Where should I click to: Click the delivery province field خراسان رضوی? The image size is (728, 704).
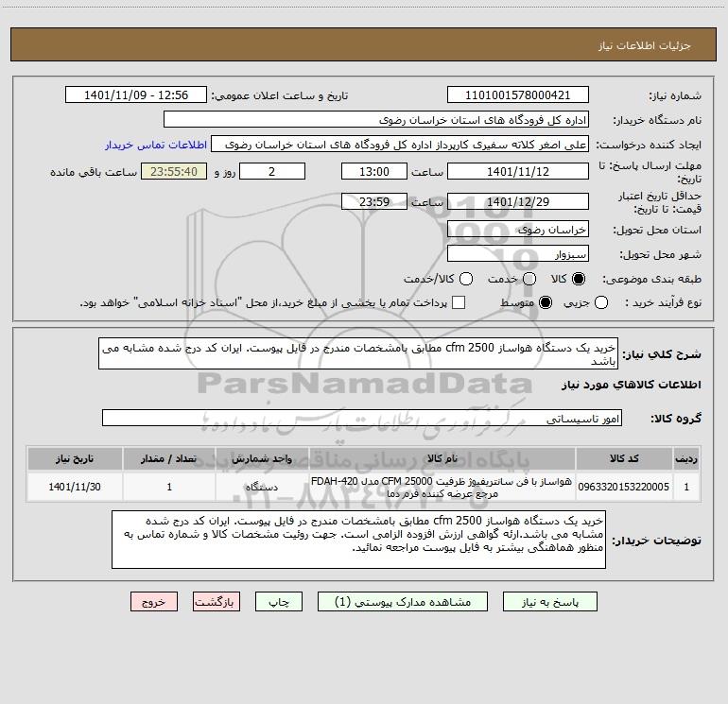coord(518,230)
